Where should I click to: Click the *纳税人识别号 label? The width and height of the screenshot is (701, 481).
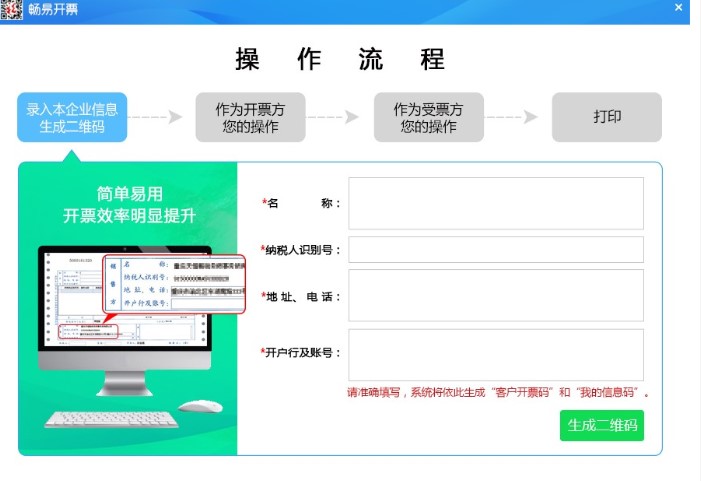pyautogui.click(x=301, y=250)
